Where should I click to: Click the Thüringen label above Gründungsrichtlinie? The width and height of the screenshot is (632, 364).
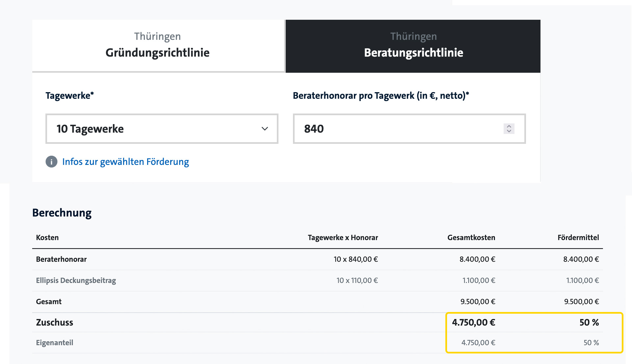pos(157,36)
